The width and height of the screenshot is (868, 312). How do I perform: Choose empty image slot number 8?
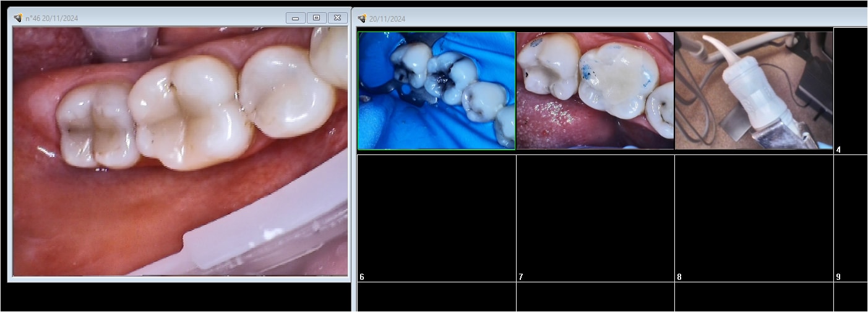pyautogui.click(x=754, y=218)
